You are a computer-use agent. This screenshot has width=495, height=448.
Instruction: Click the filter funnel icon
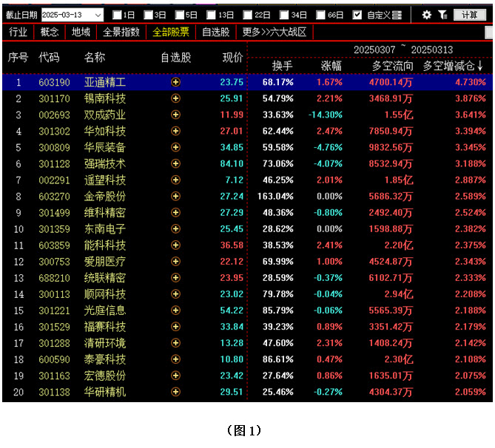click(x=442, y=15)
